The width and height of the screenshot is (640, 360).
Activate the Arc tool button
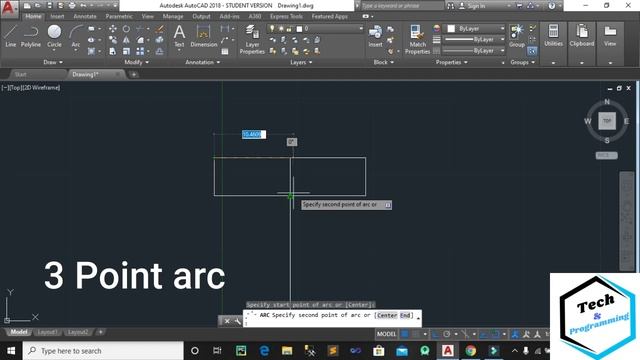coord(76,36)
